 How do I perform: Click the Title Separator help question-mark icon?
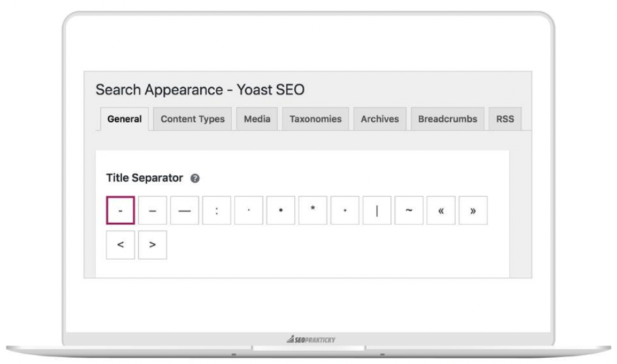pyautogui.click(x=195, y=178)
